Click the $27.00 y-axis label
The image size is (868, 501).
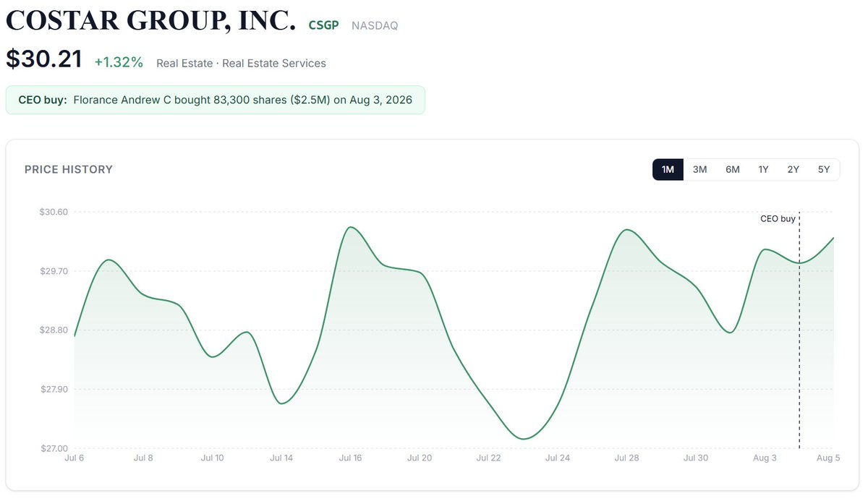coord(54,449)
